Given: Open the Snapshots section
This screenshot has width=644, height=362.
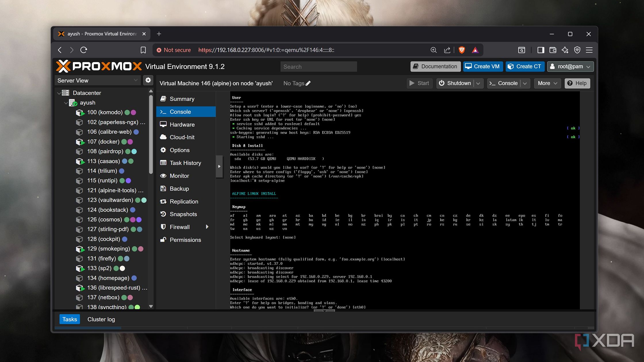Looking at the screenshot, I should tap(183, 214).
